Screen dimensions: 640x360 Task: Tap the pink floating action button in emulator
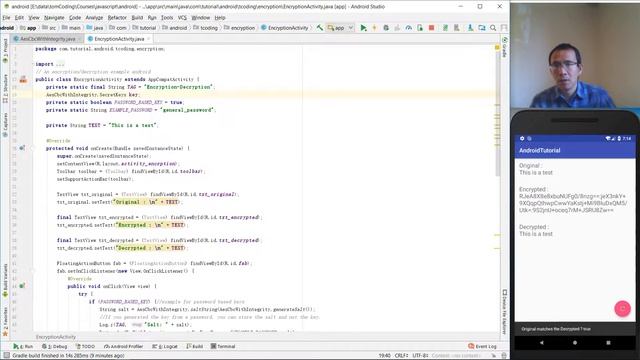pos(622,309)
